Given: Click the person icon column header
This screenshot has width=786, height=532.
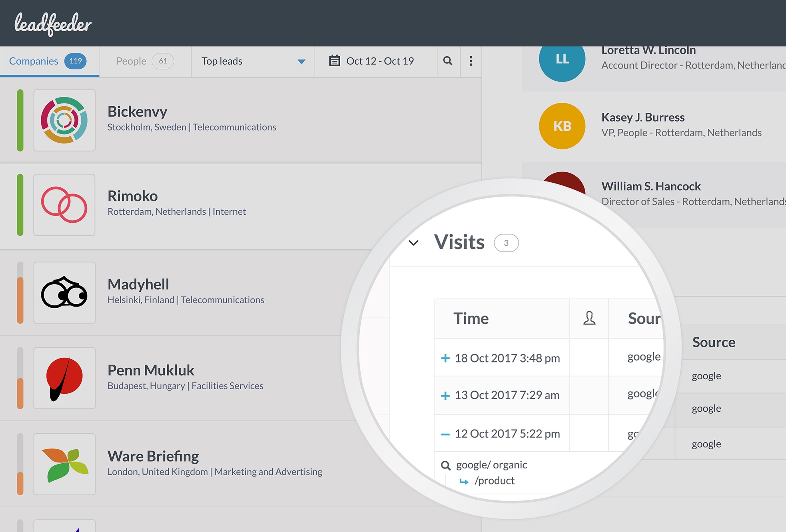Looking at the screenshot, I should point(589,318).
